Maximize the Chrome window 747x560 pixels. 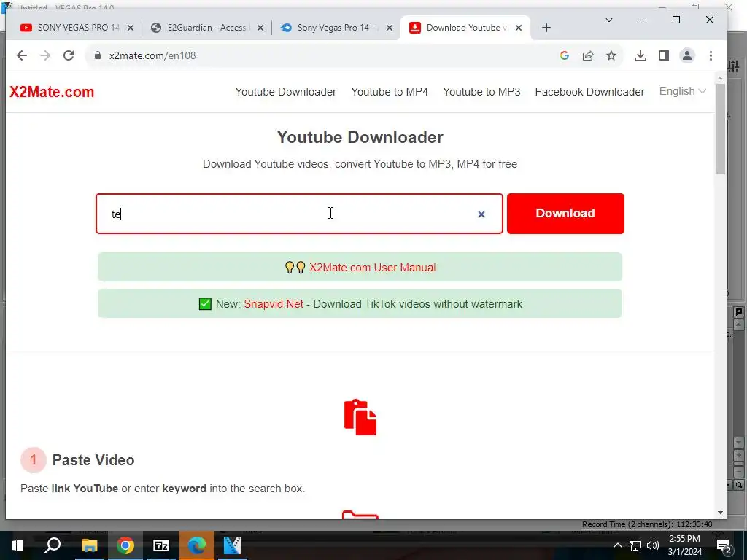(676, 20)
